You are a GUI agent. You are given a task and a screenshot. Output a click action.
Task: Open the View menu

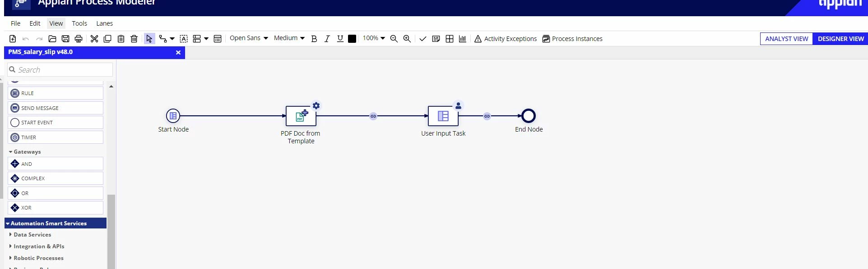pos(56,23)
